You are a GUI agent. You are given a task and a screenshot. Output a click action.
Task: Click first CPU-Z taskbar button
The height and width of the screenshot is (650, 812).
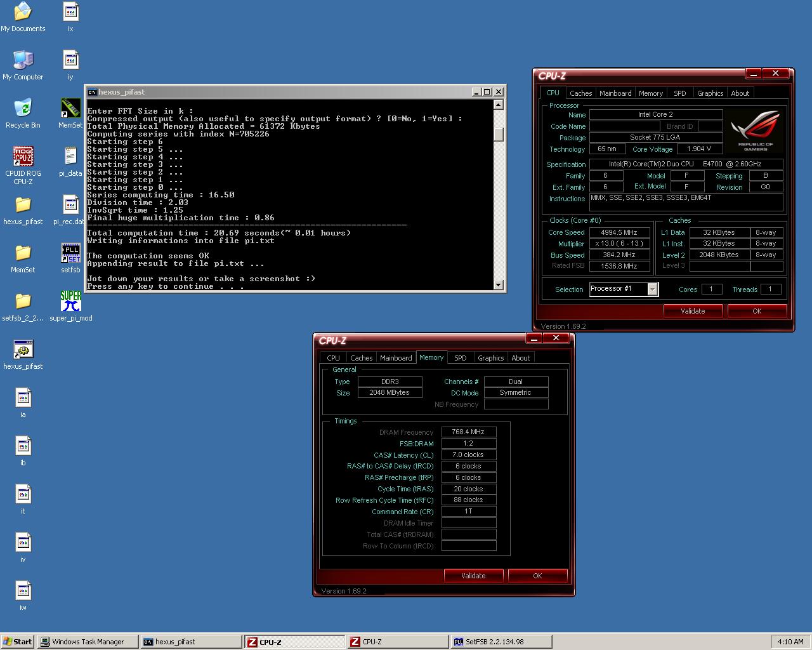click(x=294, y=642)
